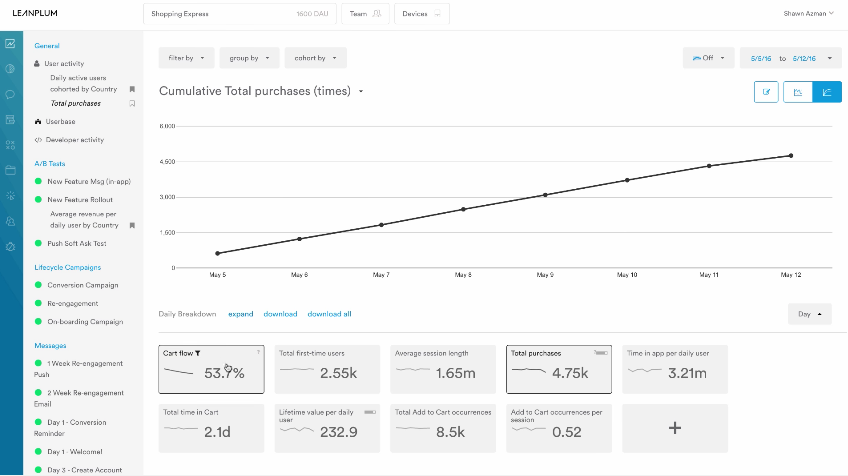Toggle bookmark on Daily active users report

click(x=132, y=89)
